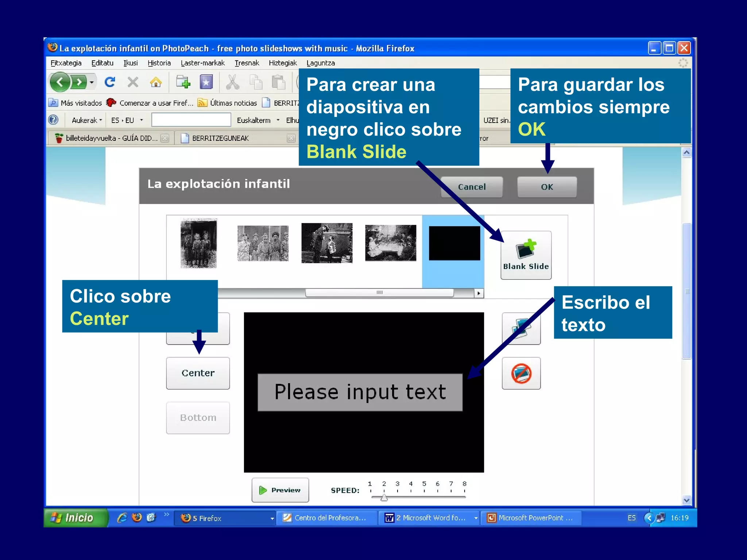This screenshot has height=560, width=747.
Task: Open the 5 Firefox taskbar group
Action: click(225, 518)
